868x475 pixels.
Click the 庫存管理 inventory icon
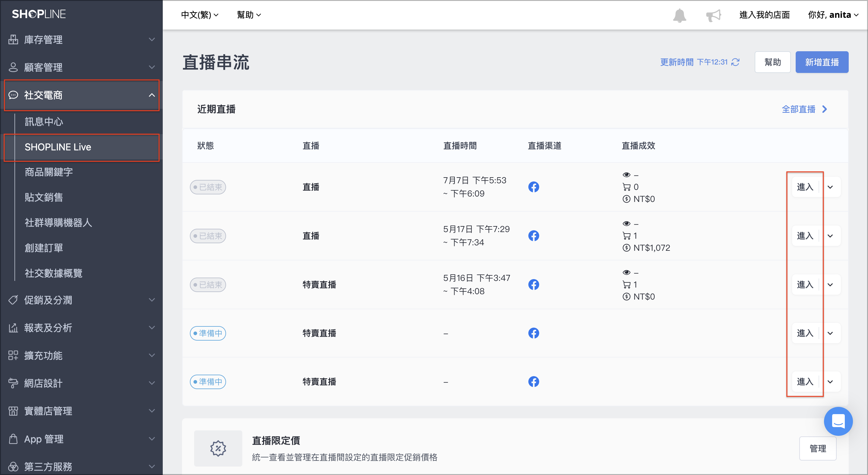(x=13, y=39)
